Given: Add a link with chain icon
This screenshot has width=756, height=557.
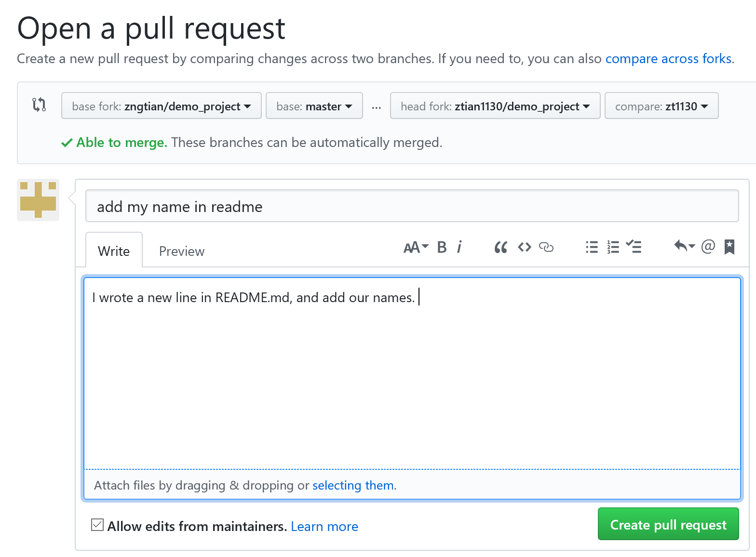Looking at the screenshot, I should tap(546, 247).
